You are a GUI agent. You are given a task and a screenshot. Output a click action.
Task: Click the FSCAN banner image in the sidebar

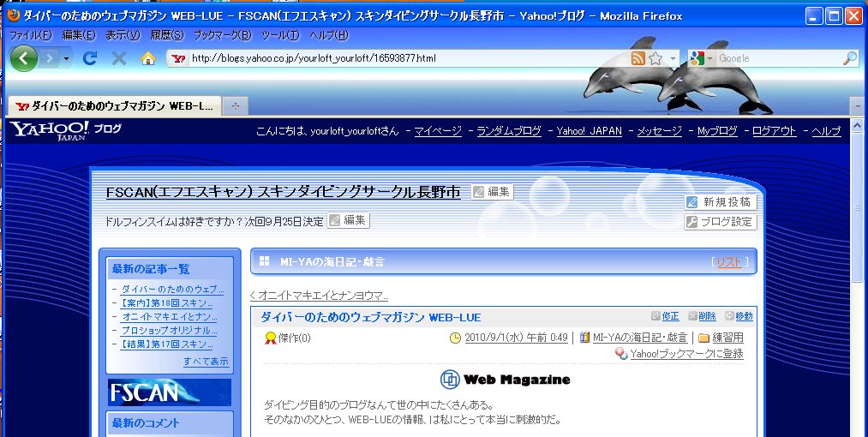(x=170, y=392)
